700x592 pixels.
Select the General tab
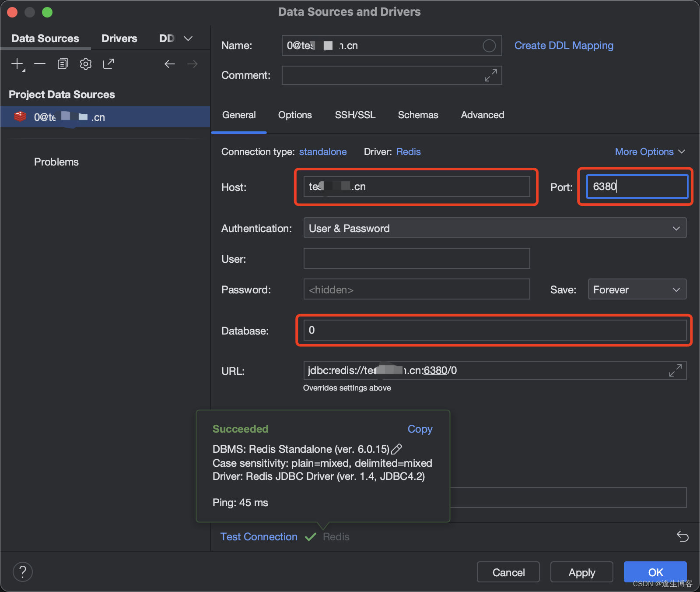239,115
